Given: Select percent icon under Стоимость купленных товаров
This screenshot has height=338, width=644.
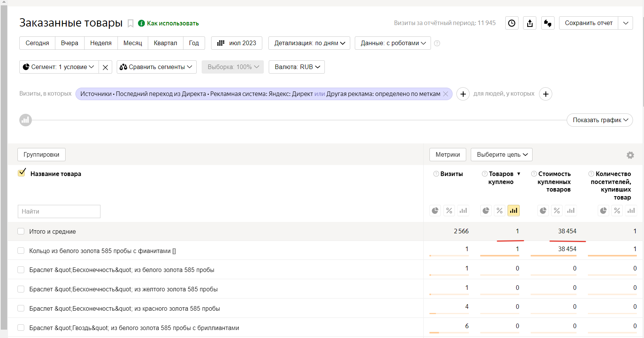Looking at the screenshot, I should [557, 211].
